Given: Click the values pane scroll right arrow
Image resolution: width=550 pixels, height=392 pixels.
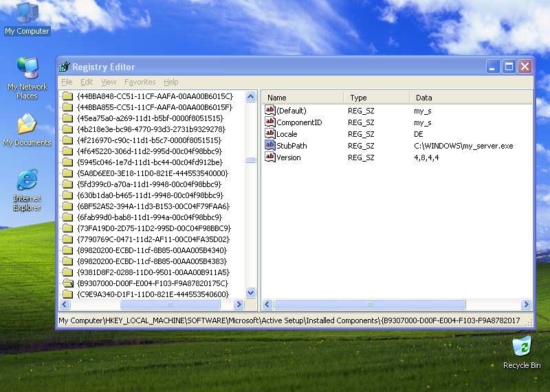Looking at the screenshot, I should coord(526,304).
